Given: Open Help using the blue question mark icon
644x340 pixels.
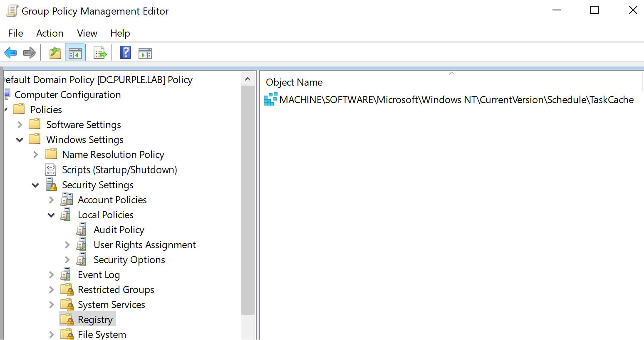Looking at the screenshot, I should 125,52.
